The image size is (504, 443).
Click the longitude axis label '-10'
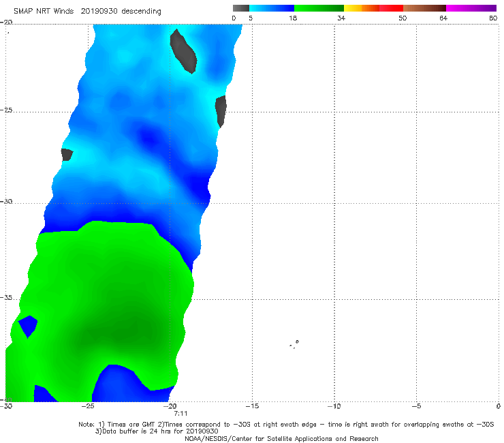pyautogui.click(x=334, y=406)
